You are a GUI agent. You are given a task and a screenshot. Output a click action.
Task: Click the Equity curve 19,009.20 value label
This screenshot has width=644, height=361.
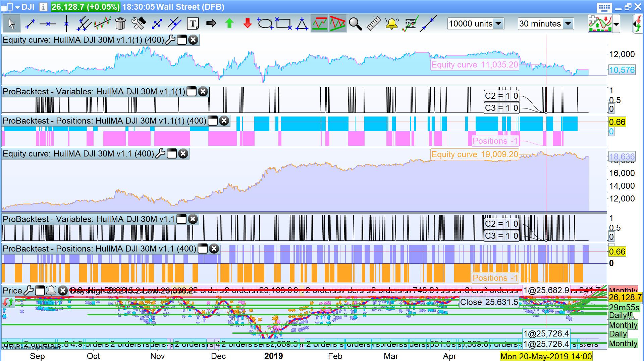[x=475, y=154]
